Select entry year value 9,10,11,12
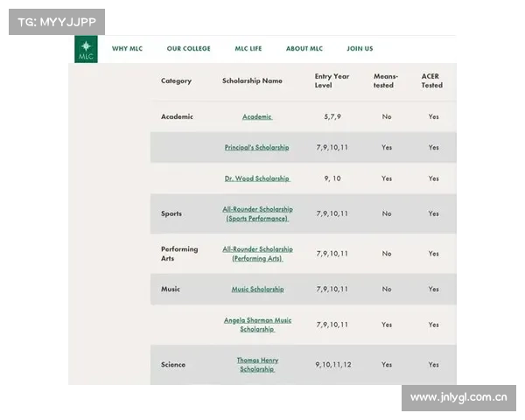This screenshot has width=525, height=420. 333,364
